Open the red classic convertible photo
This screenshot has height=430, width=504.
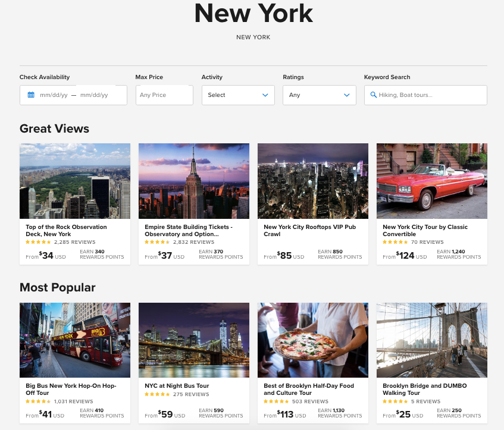coord(432,181)
